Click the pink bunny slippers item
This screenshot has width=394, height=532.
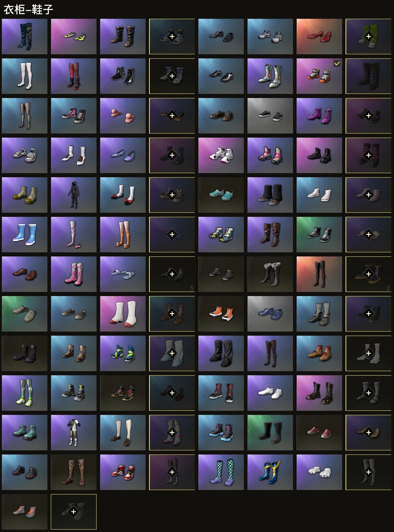click(123, 116)
